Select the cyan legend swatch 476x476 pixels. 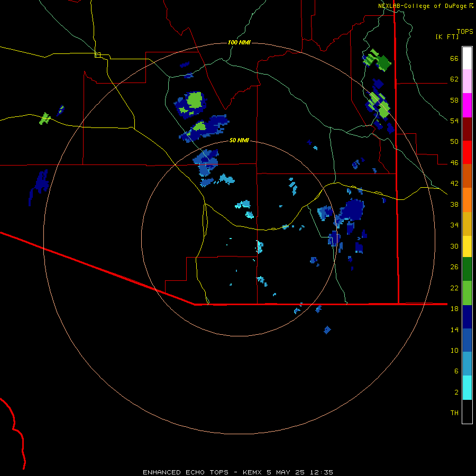[x=467, y=388]
